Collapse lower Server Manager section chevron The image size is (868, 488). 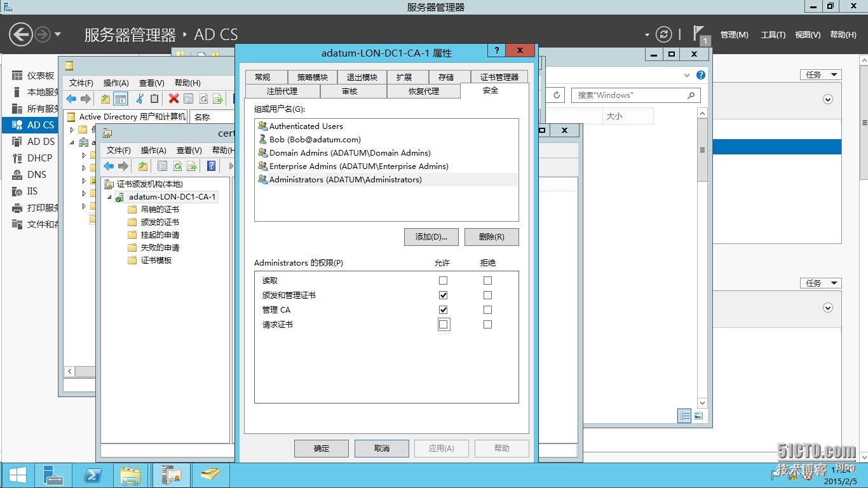827,308
